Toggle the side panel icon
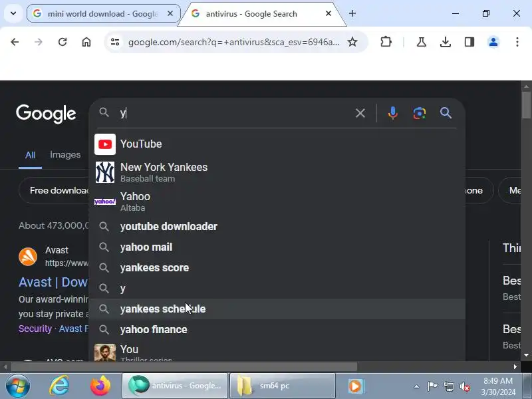 pyautogui.click(x=469, y=42)
